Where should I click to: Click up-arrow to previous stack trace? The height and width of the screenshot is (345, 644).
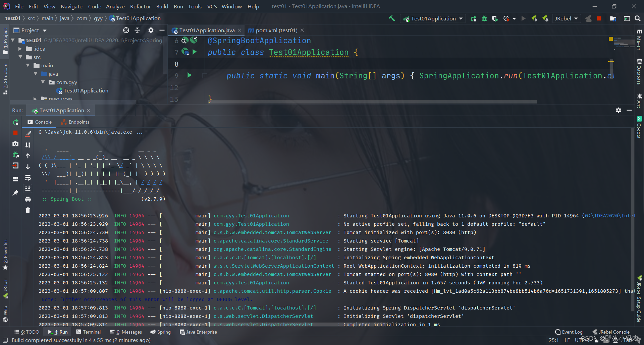(28, 155)
